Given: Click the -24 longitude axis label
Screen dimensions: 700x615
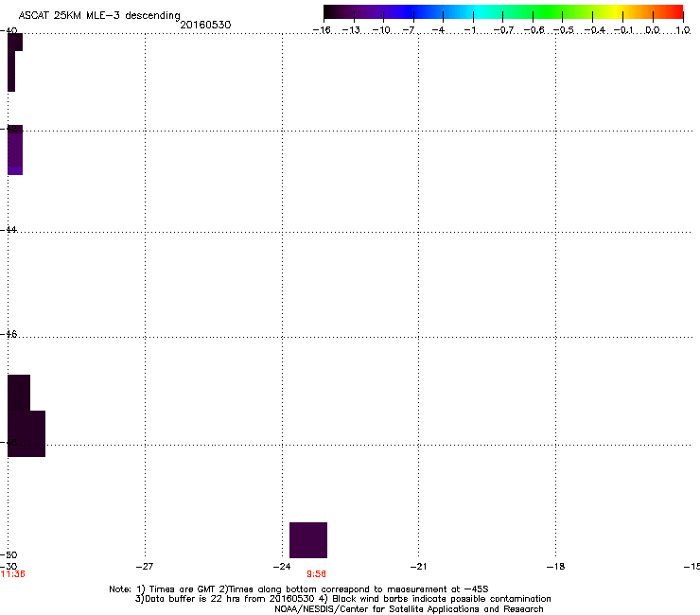Looking at the screenshot, I should point(282,567).
